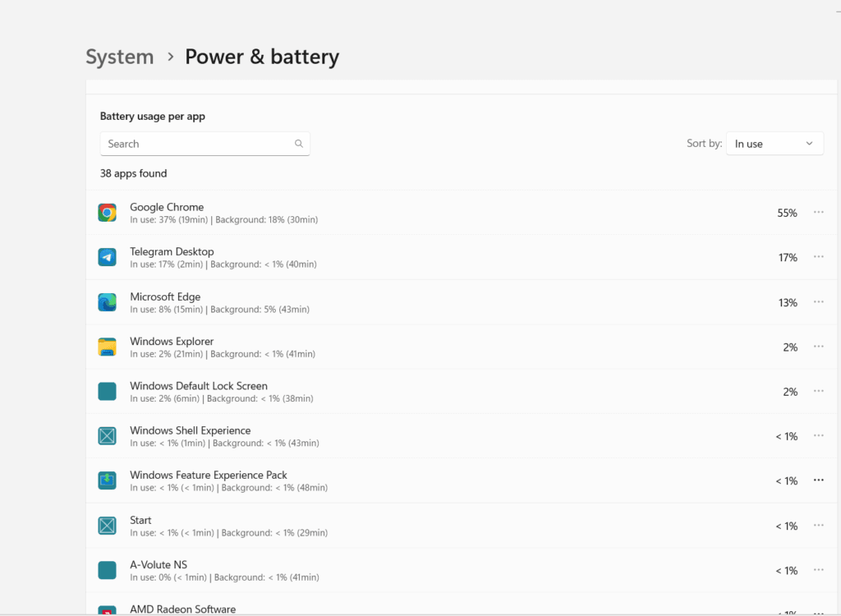
Task: Click the Windows Shell Experience icon
Action: (107, 436)
